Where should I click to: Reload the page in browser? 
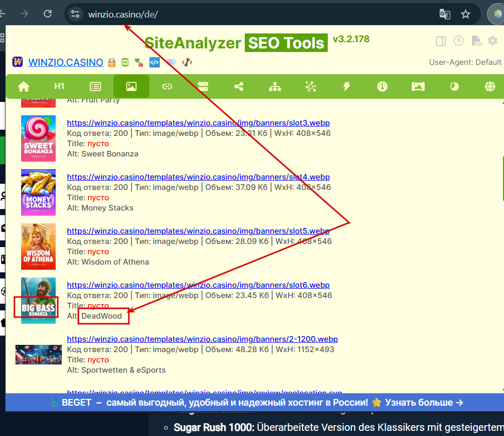click(x=47, y=14)
